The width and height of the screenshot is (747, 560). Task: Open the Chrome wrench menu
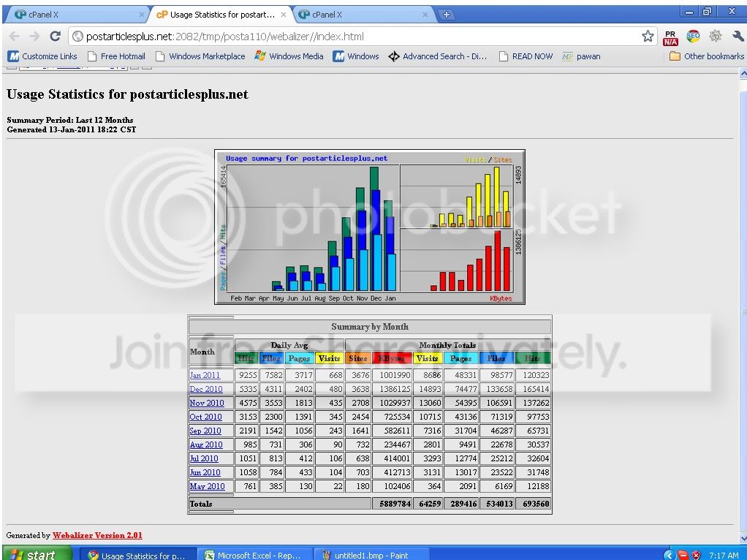pos(738,37)
